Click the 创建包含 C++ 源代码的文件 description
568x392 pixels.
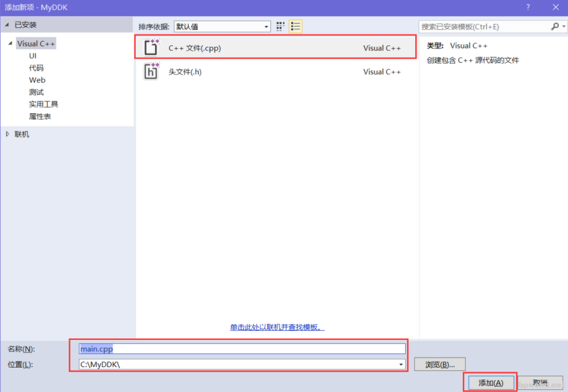pos(473,60)
